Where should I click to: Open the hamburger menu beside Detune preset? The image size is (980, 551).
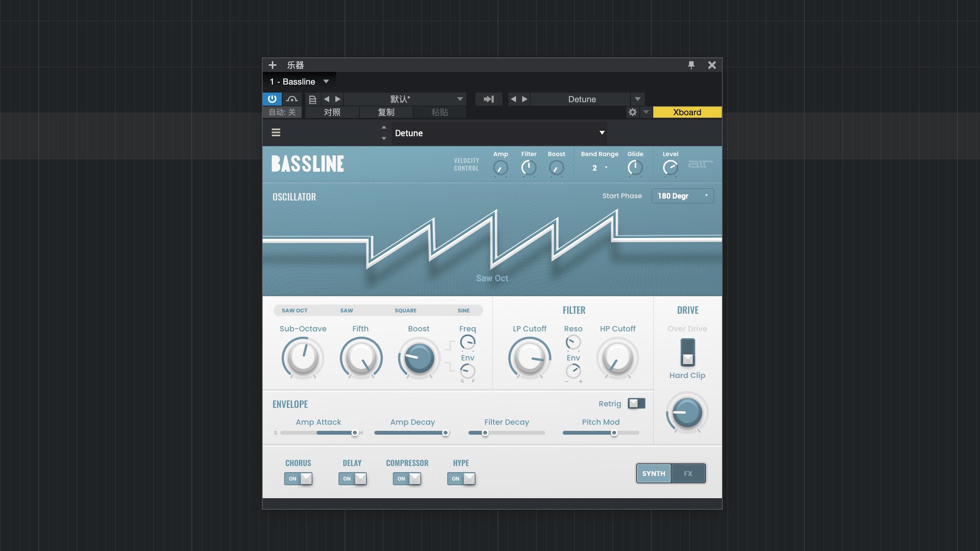click(x=276, y=133)
